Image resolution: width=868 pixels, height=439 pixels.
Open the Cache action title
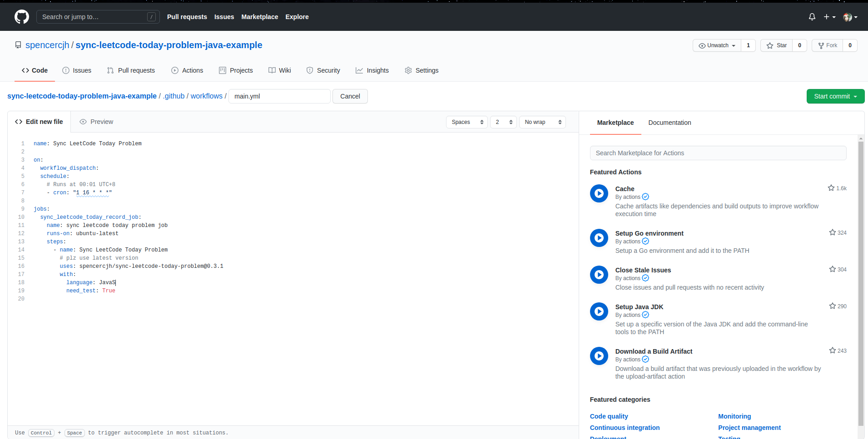click(625, 189)
